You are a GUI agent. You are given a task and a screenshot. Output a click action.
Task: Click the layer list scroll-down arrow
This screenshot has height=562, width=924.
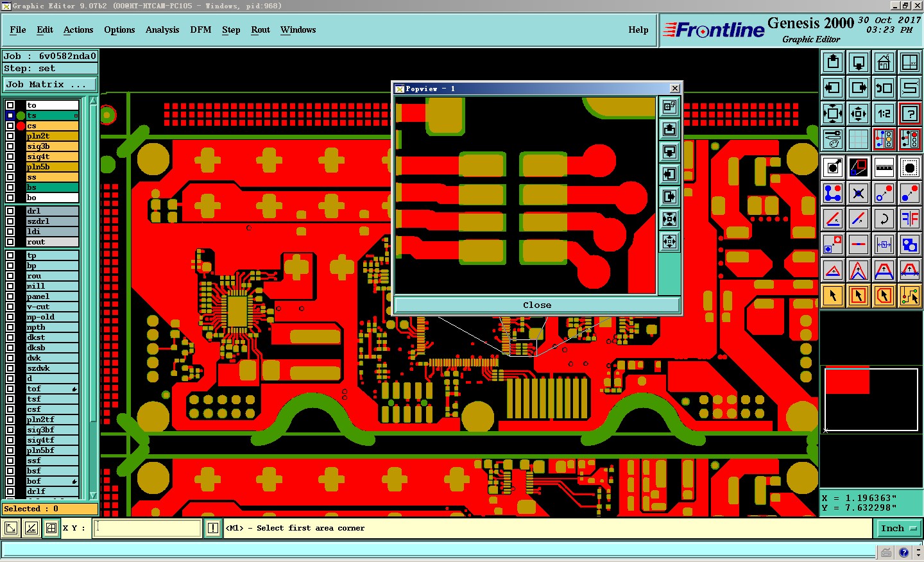93,495
